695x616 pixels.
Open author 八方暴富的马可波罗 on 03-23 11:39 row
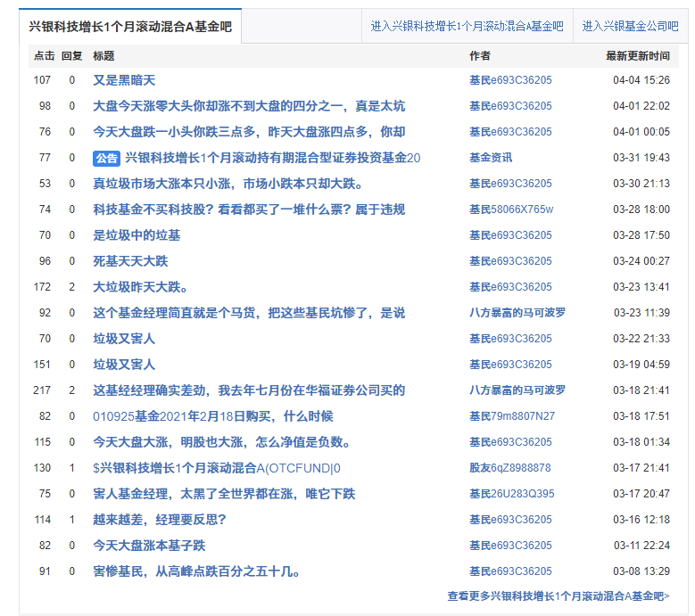coord(517,313)
